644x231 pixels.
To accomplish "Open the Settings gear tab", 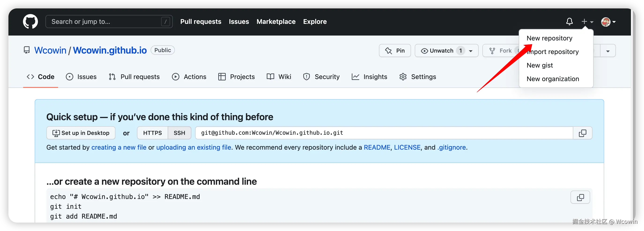I will (418, 77).
